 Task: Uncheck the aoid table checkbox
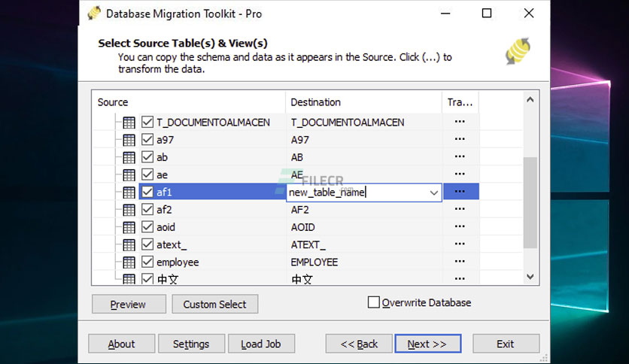click(147, 226)
